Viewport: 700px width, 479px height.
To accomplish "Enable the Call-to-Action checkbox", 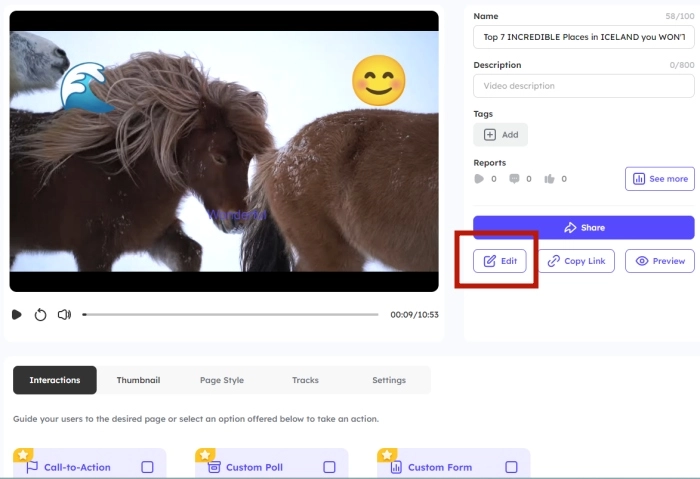I will [x=147, y=467].
